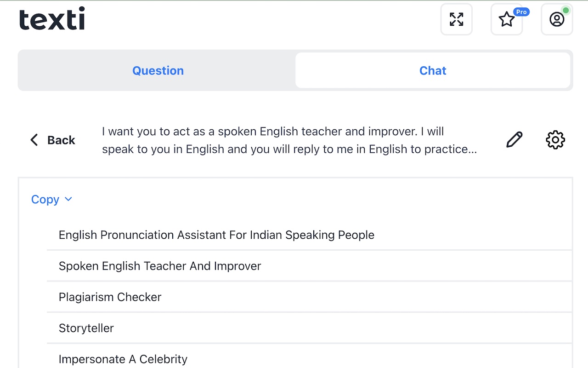Choose the Spoken English Teacher And Improver prompt
Viewport: 588px width, 368px height.
tap(160, 266)
